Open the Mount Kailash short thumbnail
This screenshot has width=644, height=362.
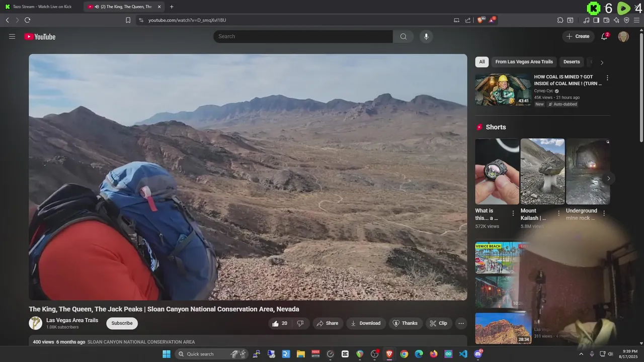(542, 171)
